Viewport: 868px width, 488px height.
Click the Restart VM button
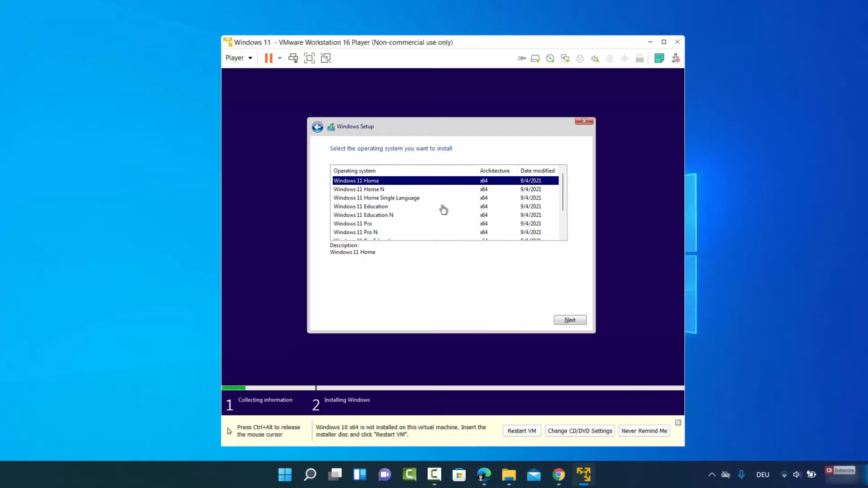pos(522,431)
